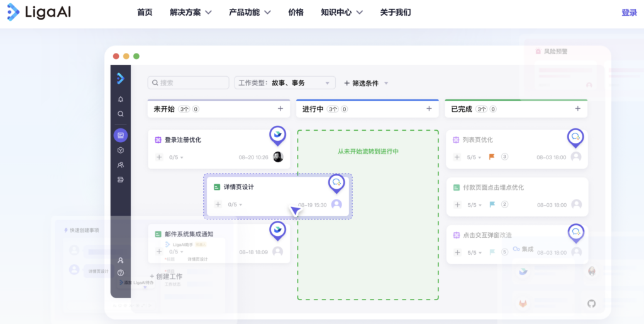
Task: Click the orange flag on the 列表页优化 card
Action: coord(492,157)
